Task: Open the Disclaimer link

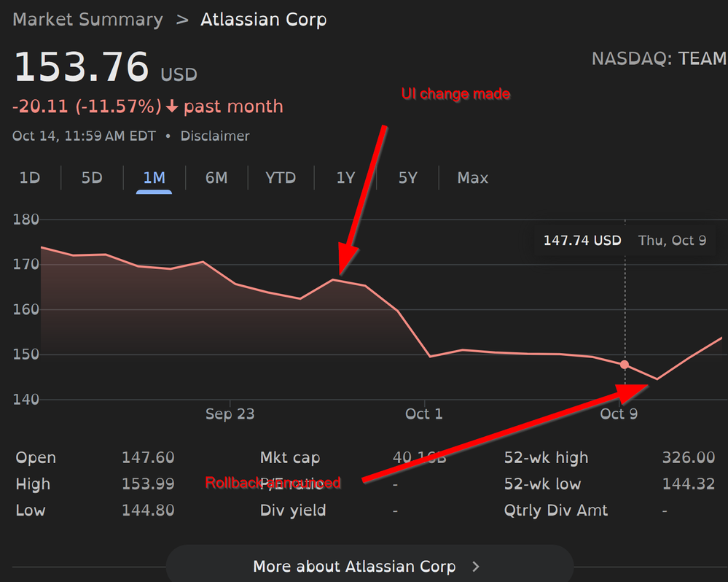Action: click(x=215, y=136)
